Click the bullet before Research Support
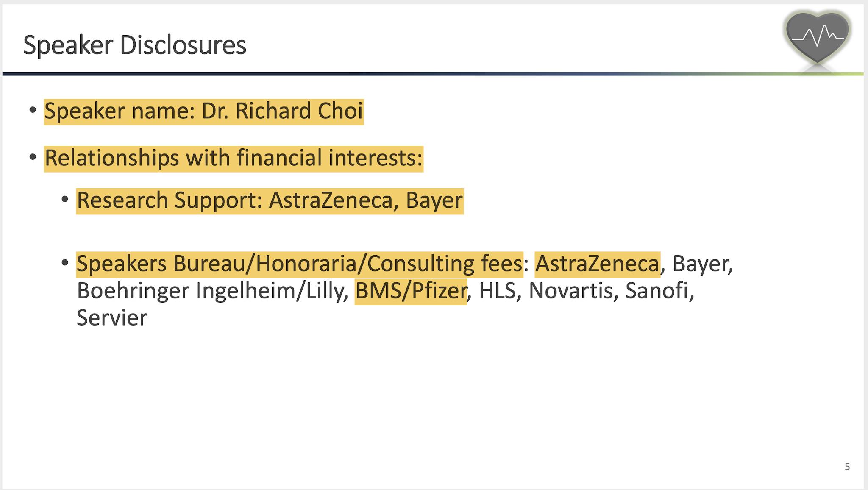This screenshot has width=868, height=490. point(65,199)
